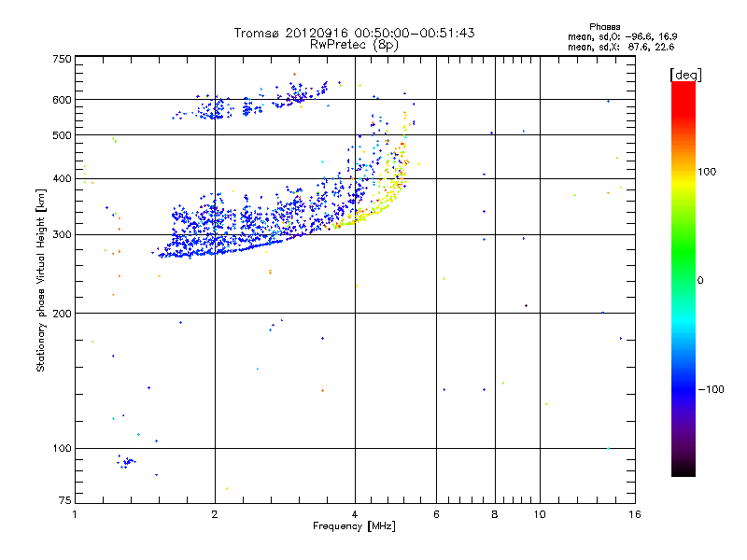Click the x-axis tick label '2'
This screenshot has height=560, width=747.
pos(215,514)
